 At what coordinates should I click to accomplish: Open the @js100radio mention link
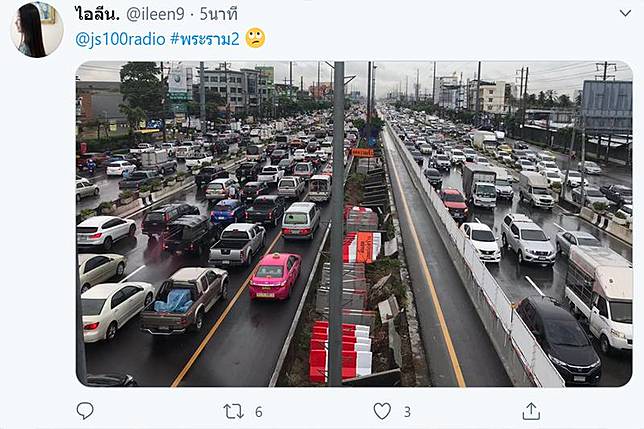click(120, 39)
